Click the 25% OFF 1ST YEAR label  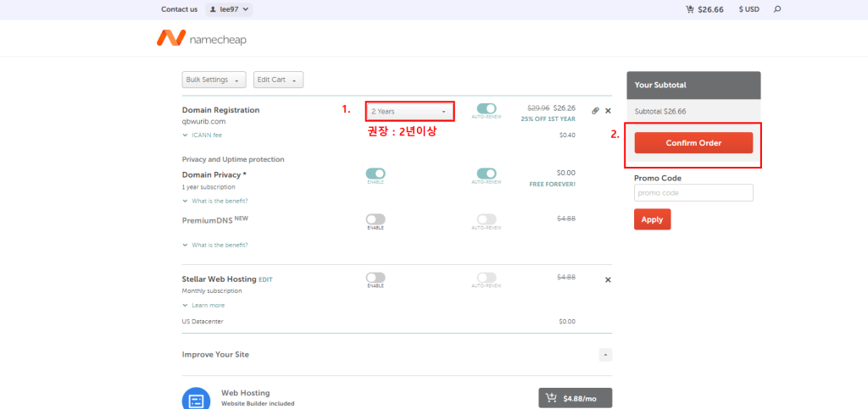[x=548, y=119]
